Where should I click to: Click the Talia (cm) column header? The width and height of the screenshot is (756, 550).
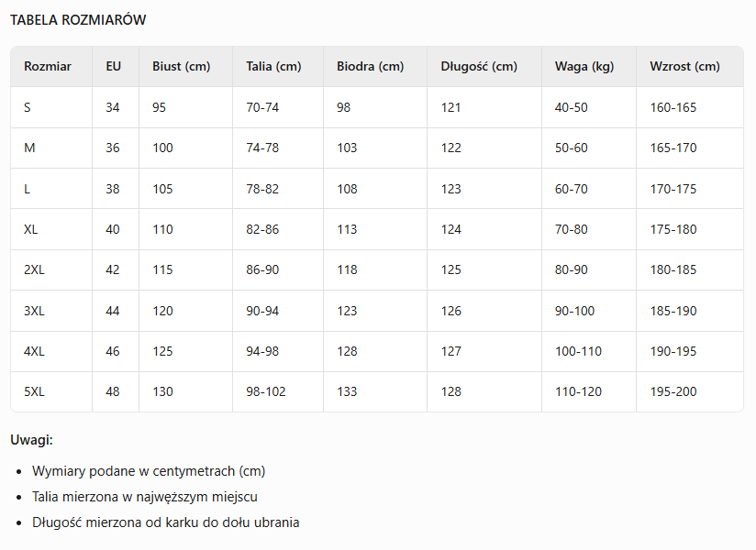click(273, 67)
